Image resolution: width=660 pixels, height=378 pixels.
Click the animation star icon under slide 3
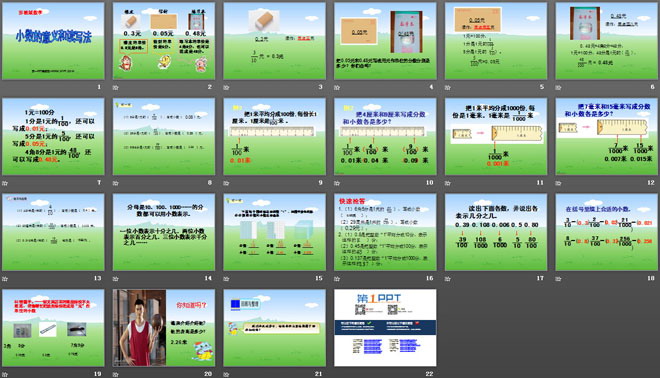click(226, 88)
